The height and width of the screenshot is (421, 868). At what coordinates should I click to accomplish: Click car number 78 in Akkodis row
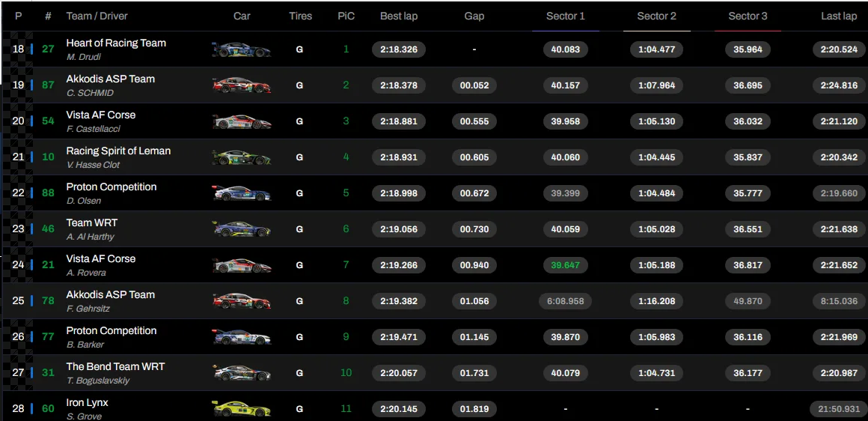click(48, 301)
